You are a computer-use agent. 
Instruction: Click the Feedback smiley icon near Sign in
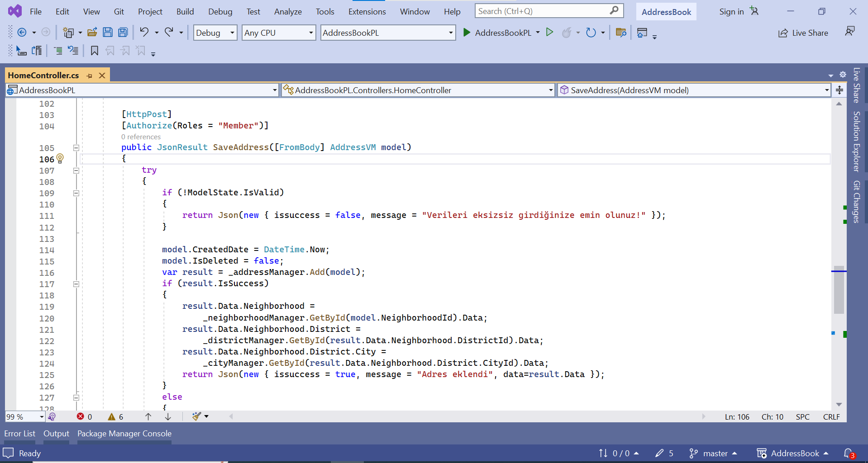point(850,31)
